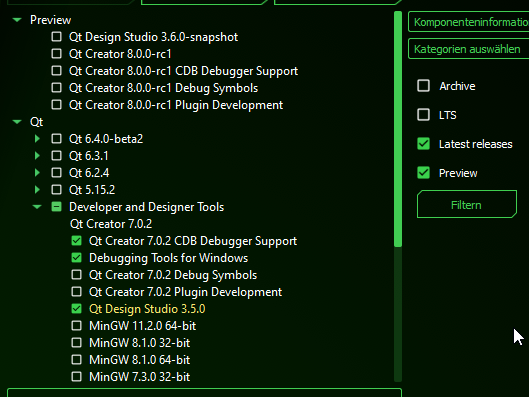529x397 pixels.
Task: Open the Komponenteninformation tab
Action: click(x=469, y=22)
